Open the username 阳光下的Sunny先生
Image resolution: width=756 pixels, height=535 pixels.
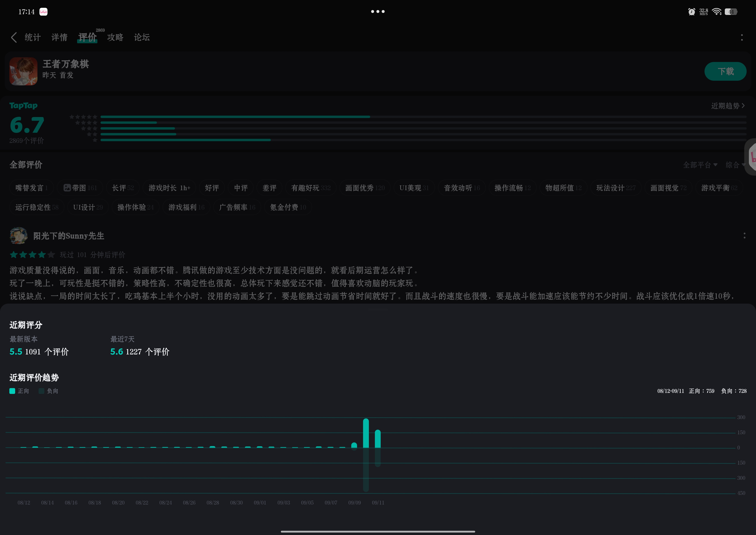tap(69, 236)
